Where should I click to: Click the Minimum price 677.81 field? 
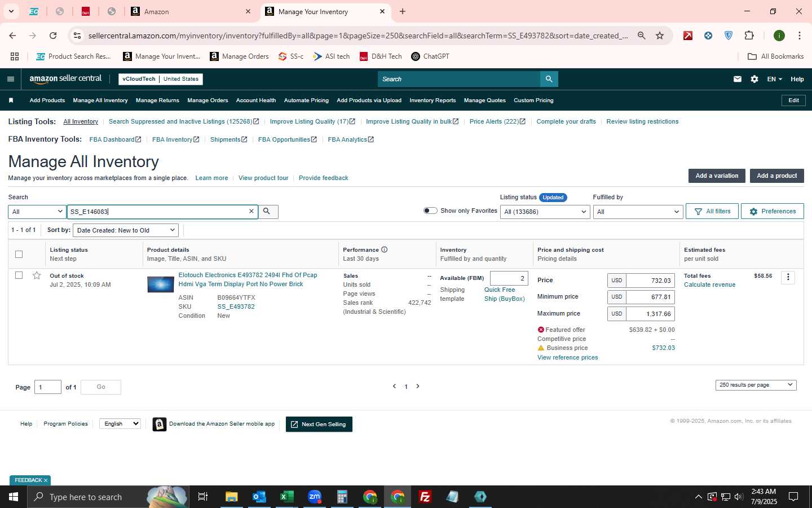pos(651,297)
